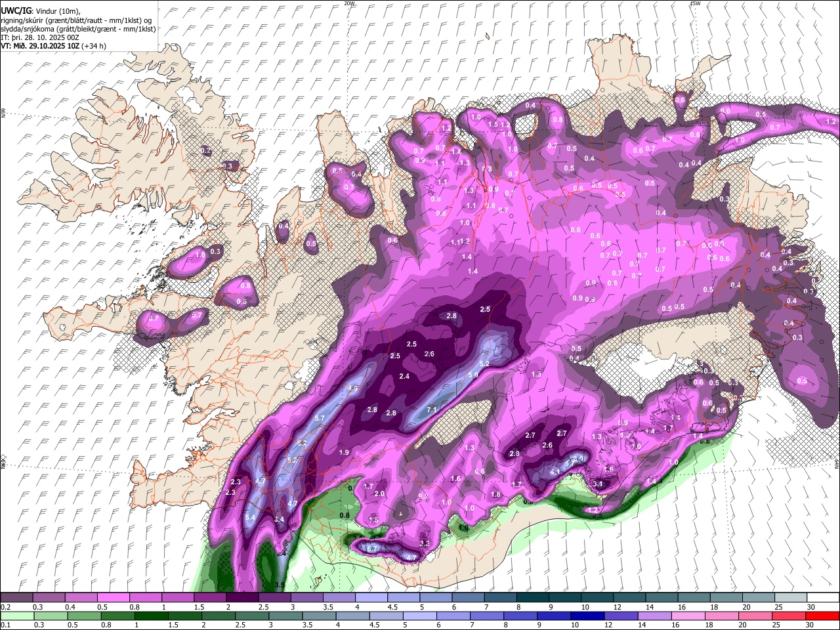
Task: Click the 2.0 value on the map
Action: [x=379, y=493]
